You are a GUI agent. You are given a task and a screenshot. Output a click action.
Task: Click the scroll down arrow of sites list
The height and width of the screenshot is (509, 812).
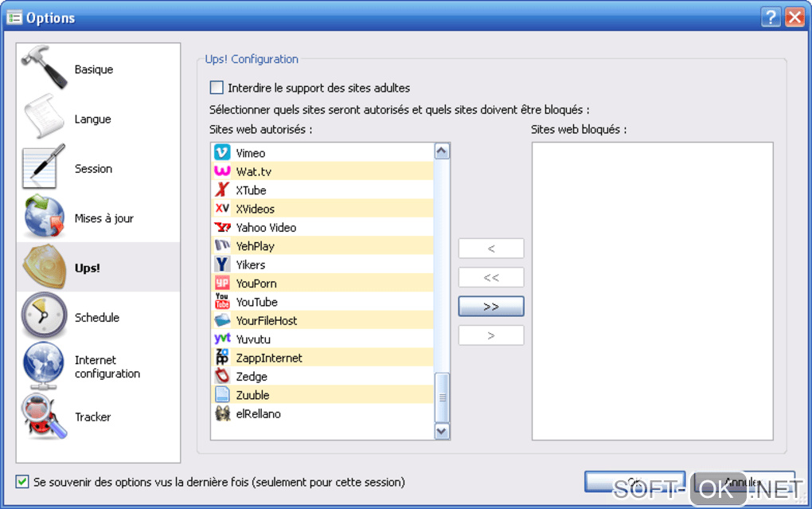click(x=442, y=431)
